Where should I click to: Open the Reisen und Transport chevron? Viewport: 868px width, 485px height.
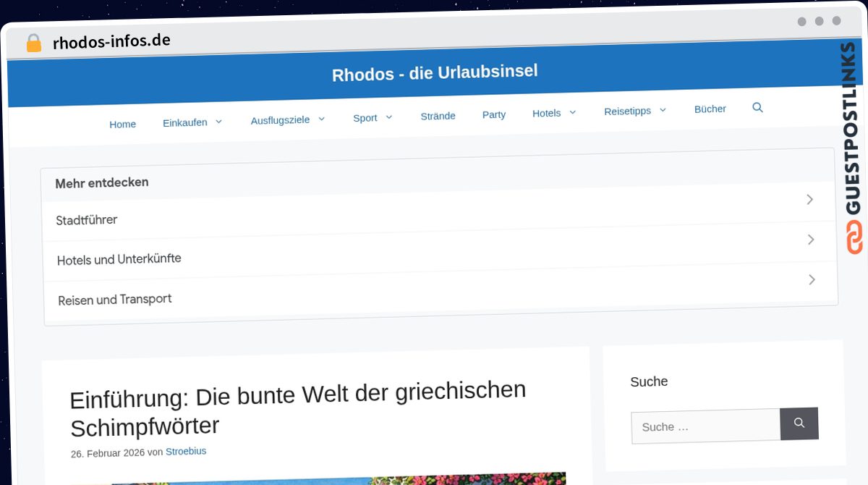point(812,279)
